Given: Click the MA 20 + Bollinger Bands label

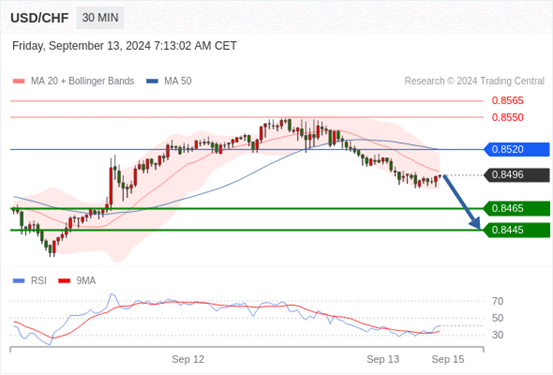Looking at the screenshot, I should pyautogui.click(x=83, y=81).
